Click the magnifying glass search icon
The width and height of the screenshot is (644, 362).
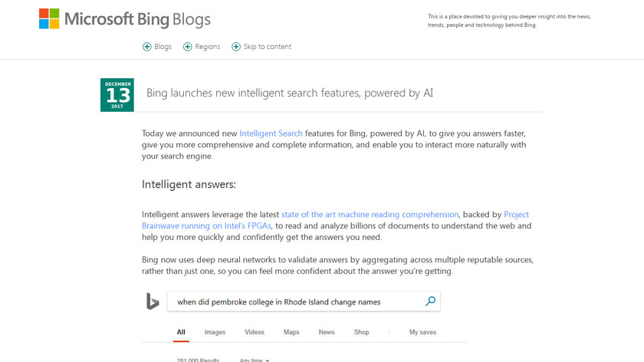pos(430,301)
